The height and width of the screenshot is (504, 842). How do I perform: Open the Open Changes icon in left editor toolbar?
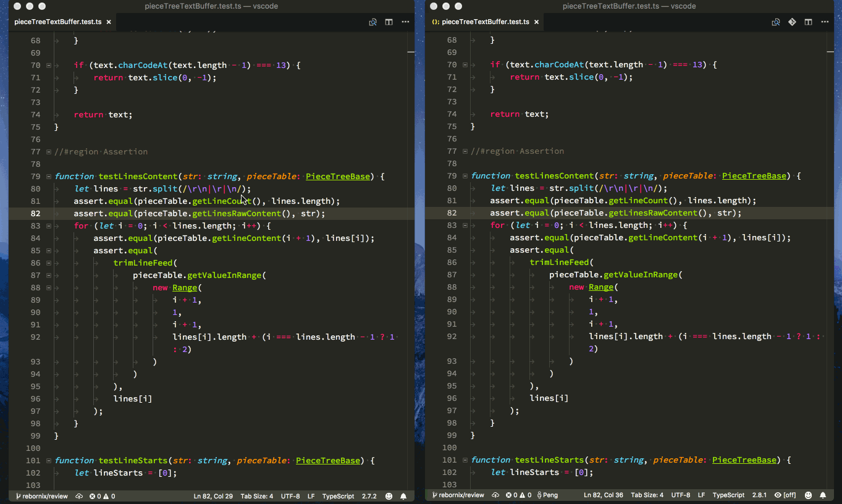(x=373, y=21)
